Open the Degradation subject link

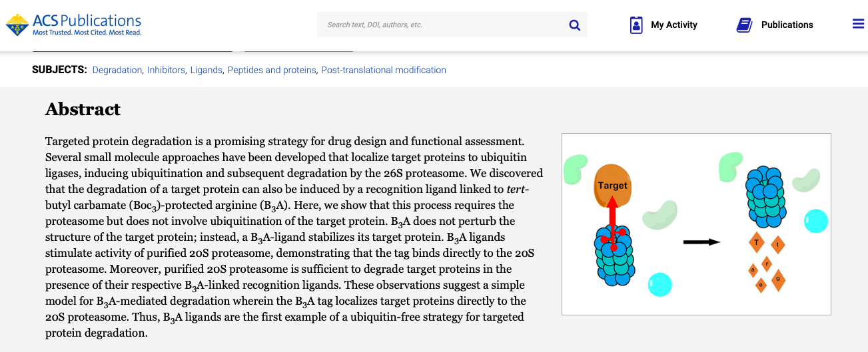117,70
